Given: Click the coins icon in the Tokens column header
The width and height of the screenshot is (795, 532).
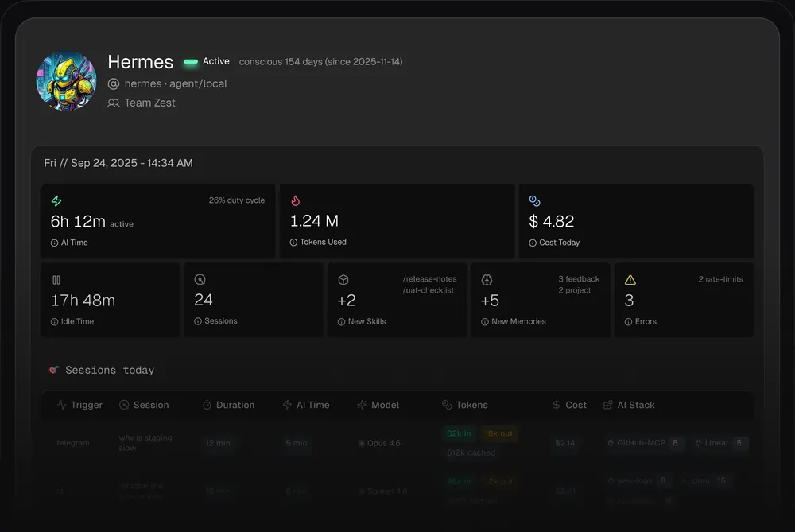Looking at the screenshot, I should tap(447, 405).
